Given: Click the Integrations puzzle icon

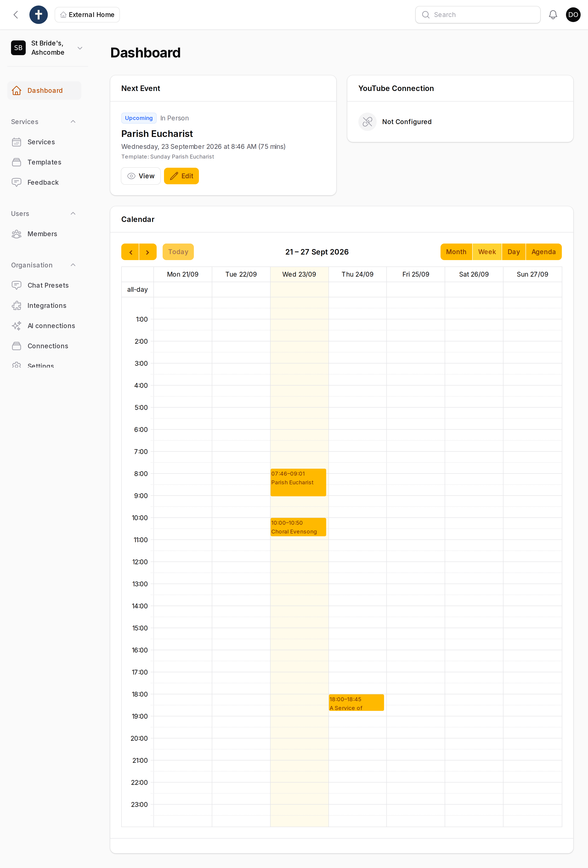Looking at the screenshot, I should click(17, 306).
